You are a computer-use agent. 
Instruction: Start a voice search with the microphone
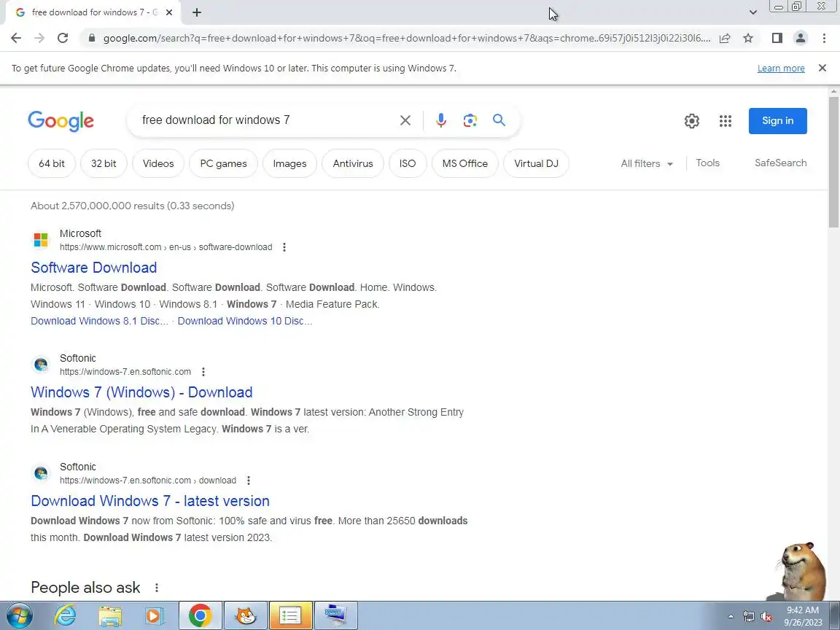coord(441,120)
